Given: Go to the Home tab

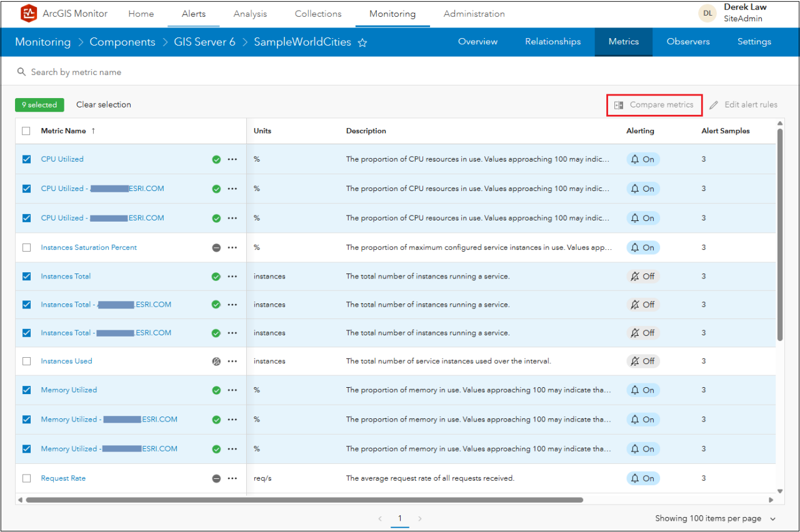Looking at the screenshot, I should point(141,14).
